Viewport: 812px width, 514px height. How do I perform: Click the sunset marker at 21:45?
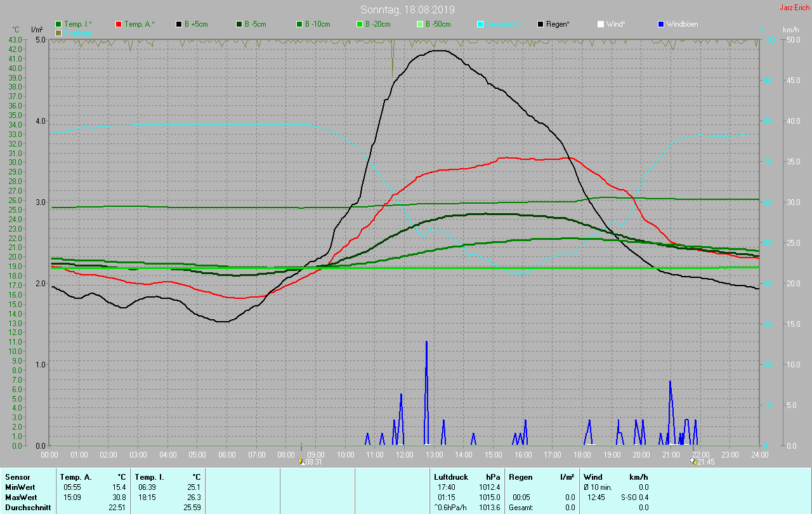point(693,461)
